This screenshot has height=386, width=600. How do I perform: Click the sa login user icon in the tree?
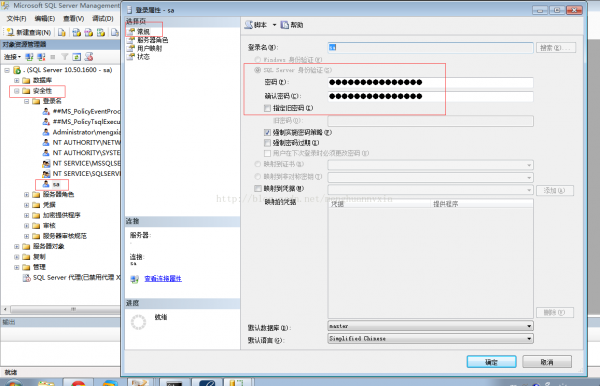(x=46, y=184)
